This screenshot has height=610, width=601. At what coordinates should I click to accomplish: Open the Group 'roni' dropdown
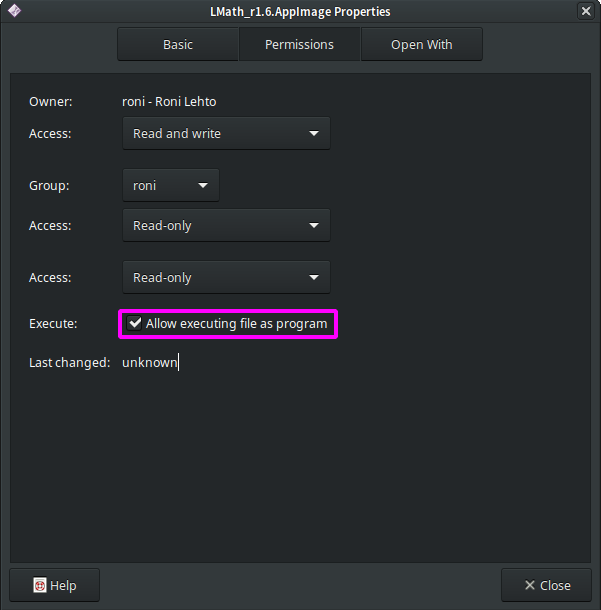(x=171, y=185)
